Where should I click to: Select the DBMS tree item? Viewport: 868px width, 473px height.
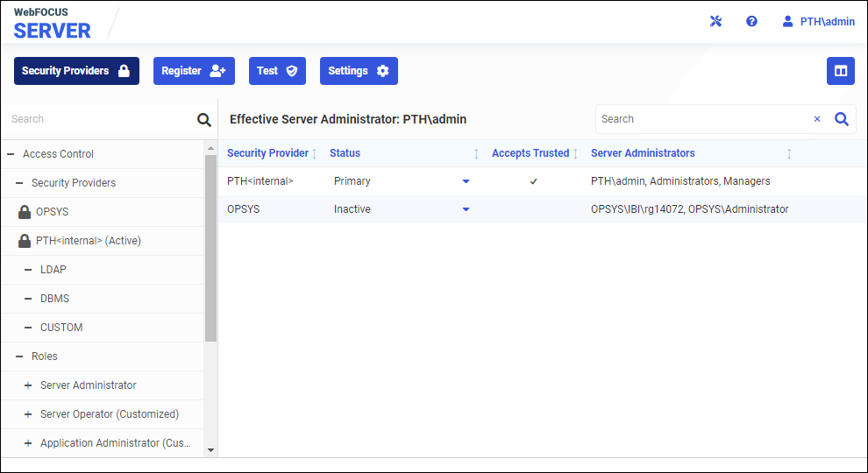point(55,298)
